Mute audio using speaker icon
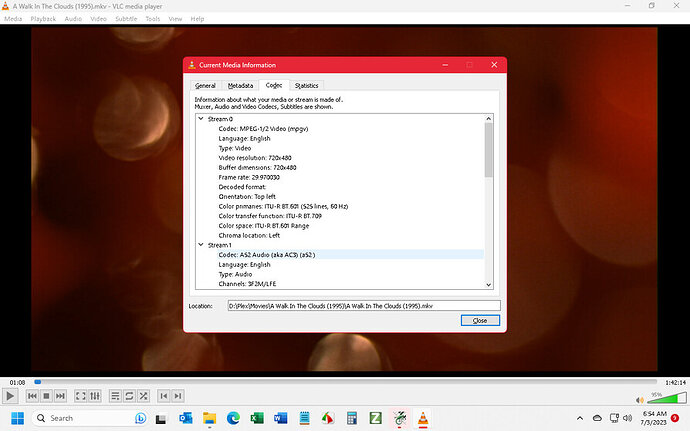The image size is (690, 431). tap(640, 400)
